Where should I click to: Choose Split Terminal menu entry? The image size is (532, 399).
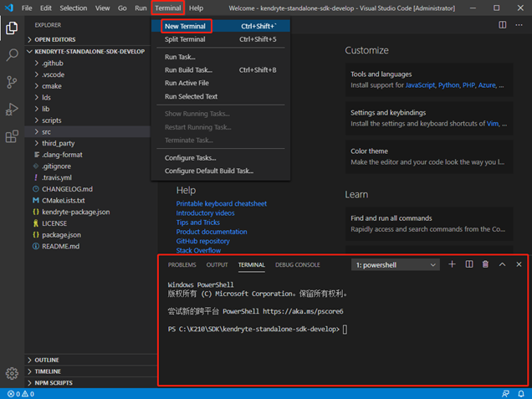(221, 39)
